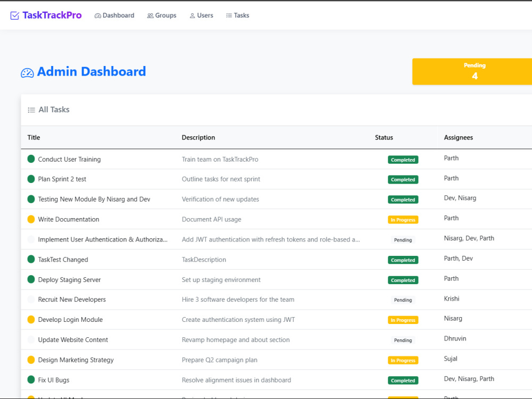The height and width of the screenshot is (399, 532).
Task: Click green status dot for Plan Sprint 2 test
Action: pyautogui.click(x=31, y=179)
